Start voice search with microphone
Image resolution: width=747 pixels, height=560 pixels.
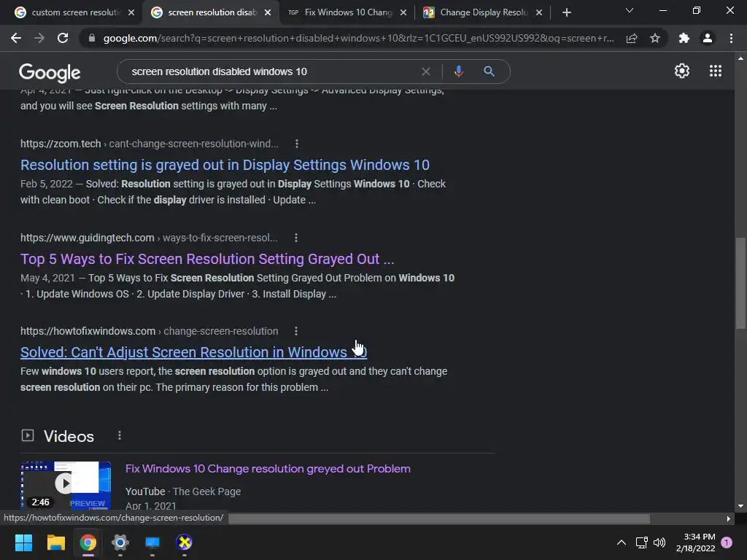pos(458,71)
